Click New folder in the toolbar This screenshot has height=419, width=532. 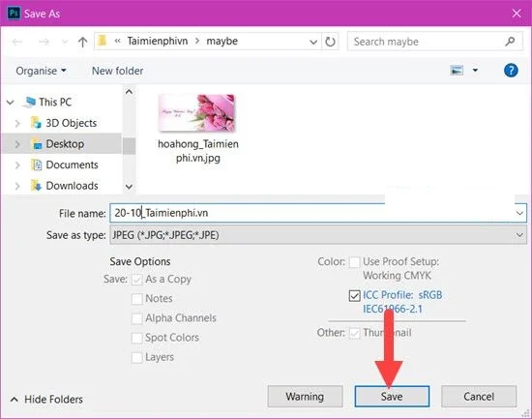coord(117,71)
